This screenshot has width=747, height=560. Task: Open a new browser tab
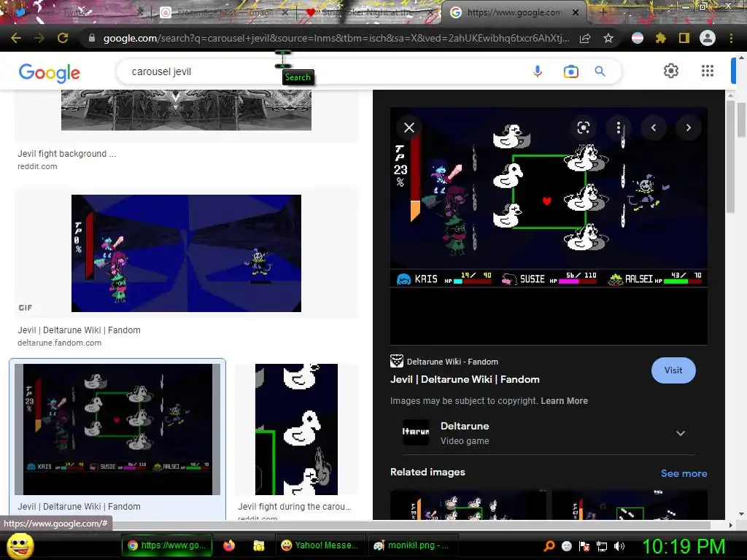click(x=603, y=12)
